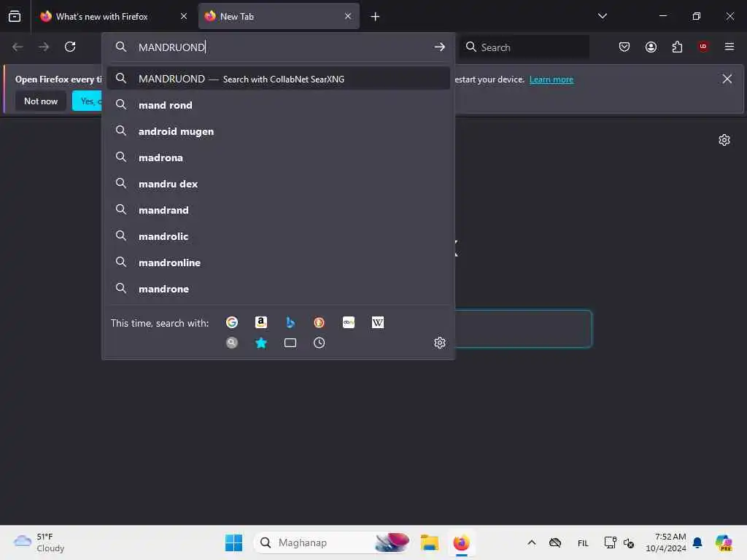The height and width of the screenshot is (560, 747).
Task: Open a new tab with plus button
Action: (x=375, y=17)
